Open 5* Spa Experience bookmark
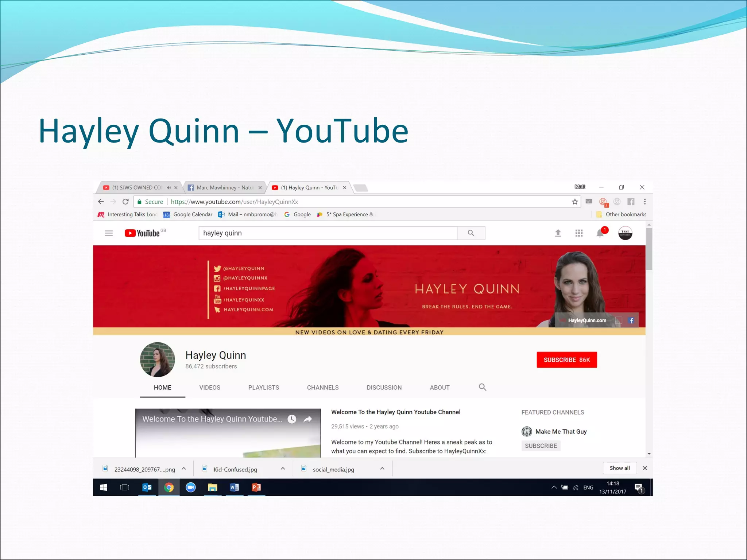The image size is (747, 560). click(346, 214)
